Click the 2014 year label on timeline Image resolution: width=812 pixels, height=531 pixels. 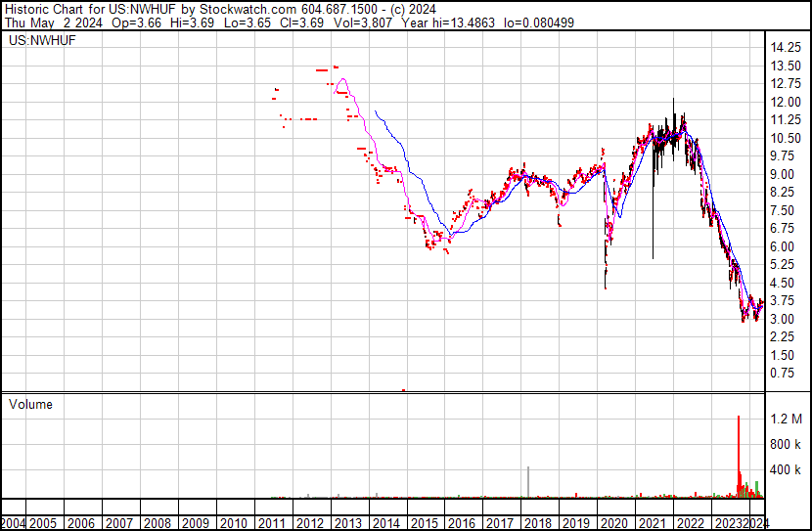386,523
